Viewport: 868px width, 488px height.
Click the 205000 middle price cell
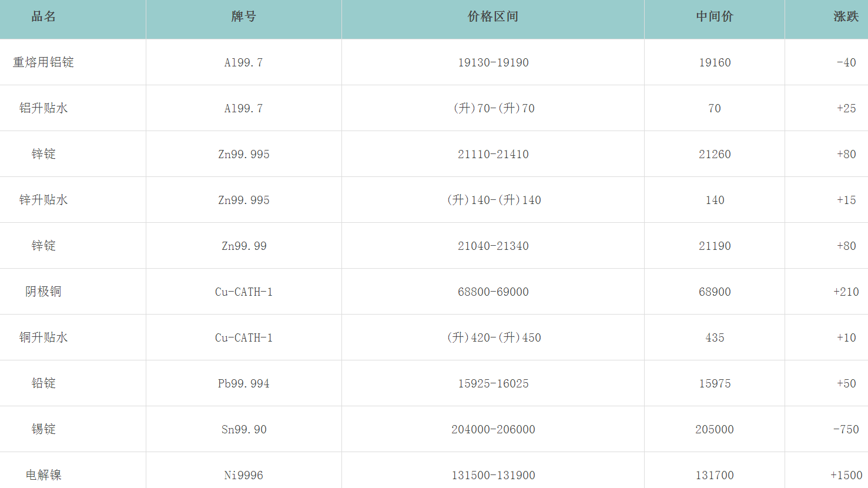715,429
